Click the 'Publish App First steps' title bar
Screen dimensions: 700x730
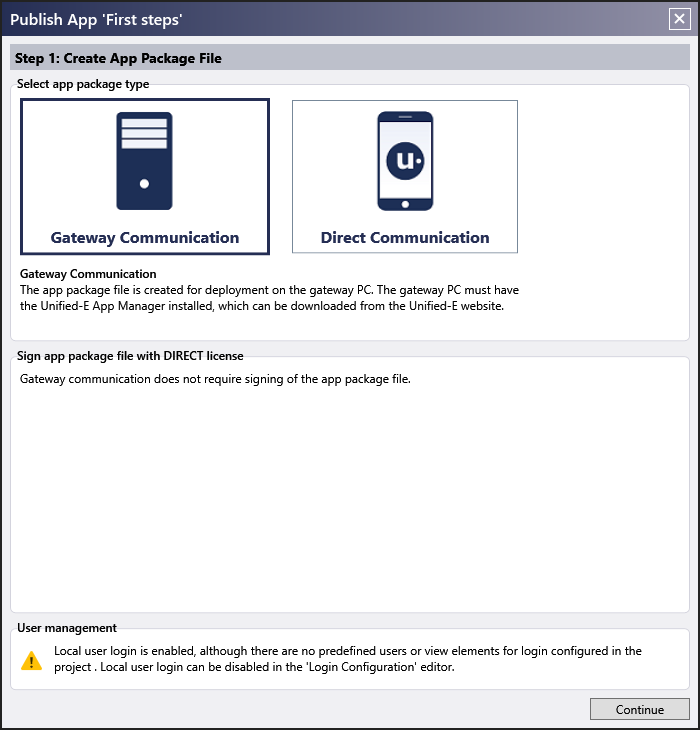(x=300, y=18)
